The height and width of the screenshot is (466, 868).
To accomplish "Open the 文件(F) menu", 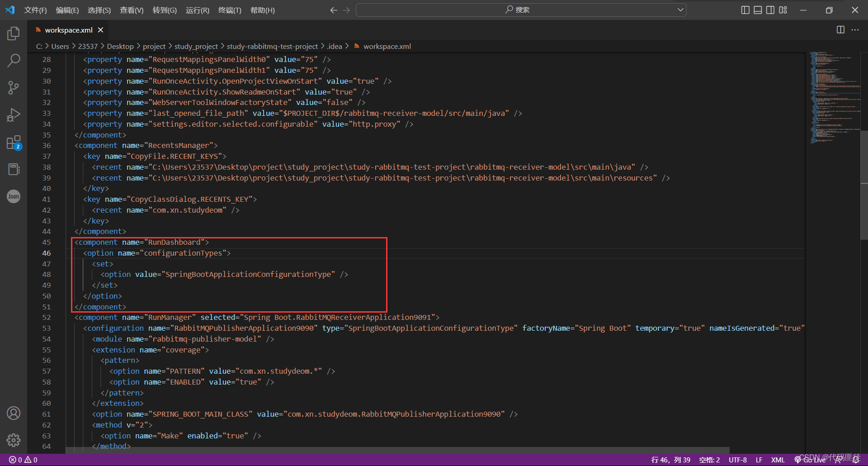I will [35, 10].
